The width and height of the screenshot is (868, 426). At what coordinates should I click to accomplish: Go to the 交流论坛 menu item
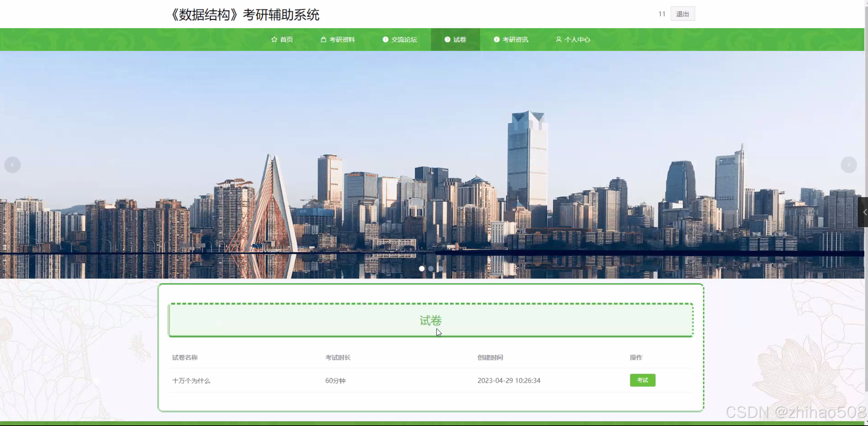400,40
